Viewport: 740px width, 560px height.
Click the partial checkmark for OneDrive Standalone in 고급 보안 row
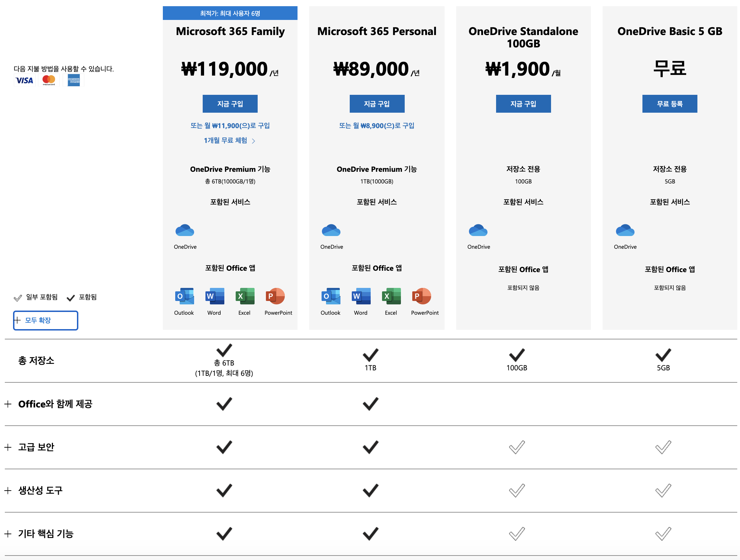tap(517, 447)
